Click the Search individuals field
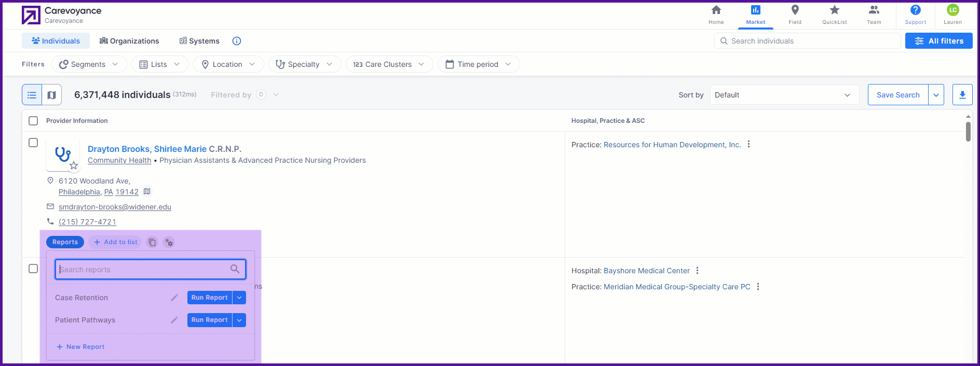The width and height of the screenshot is (980, 366). click(x=807, y=41)
